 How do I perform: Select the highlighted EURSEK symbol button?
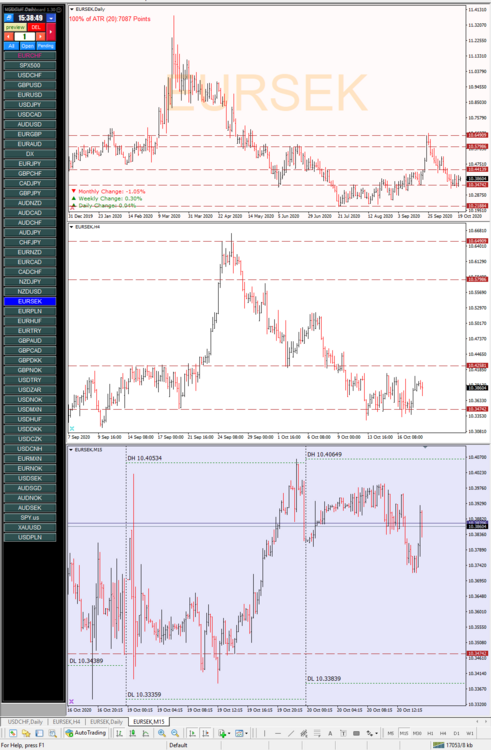tap(30, 301)
